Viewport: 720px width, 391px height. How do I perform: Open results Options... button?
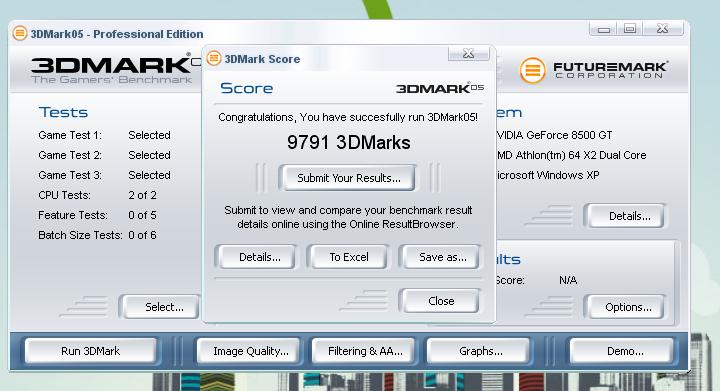coord(628,307)
